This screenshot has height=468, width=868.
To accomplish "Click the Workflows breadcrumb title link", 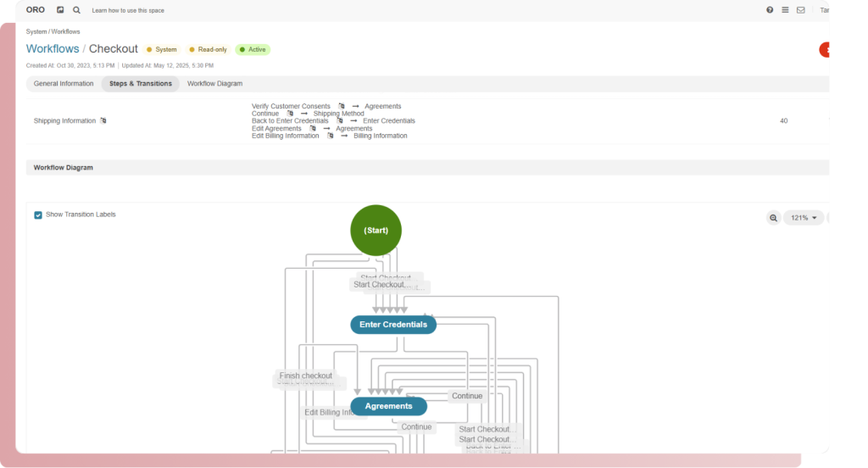I will click(53, 49).
